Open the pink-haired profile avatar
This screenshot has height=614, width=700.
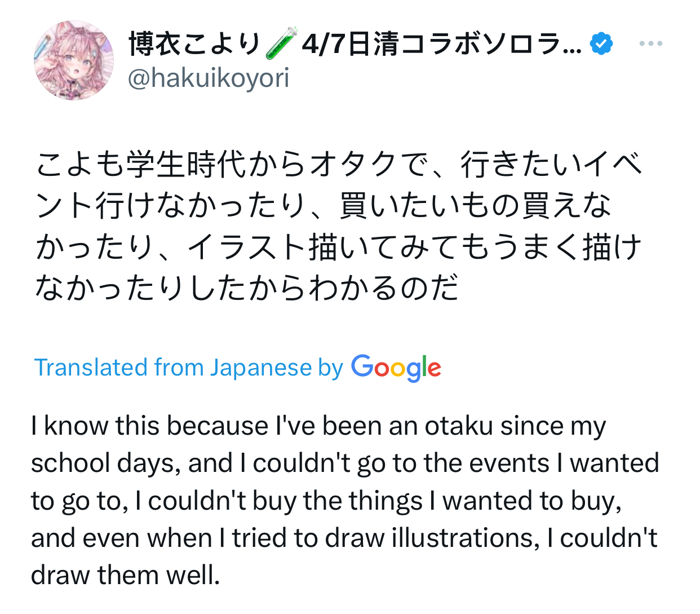pos(74,60)
